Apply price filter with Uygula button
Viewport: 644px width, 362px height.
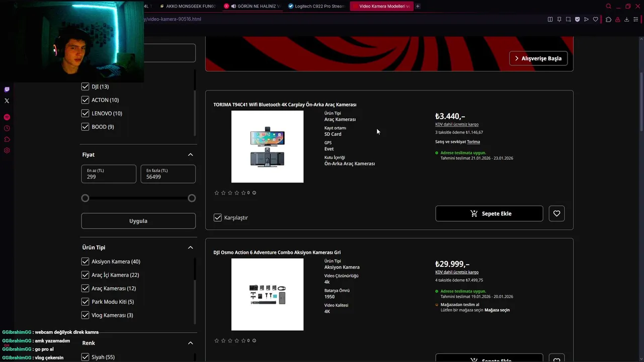[138, 221]
